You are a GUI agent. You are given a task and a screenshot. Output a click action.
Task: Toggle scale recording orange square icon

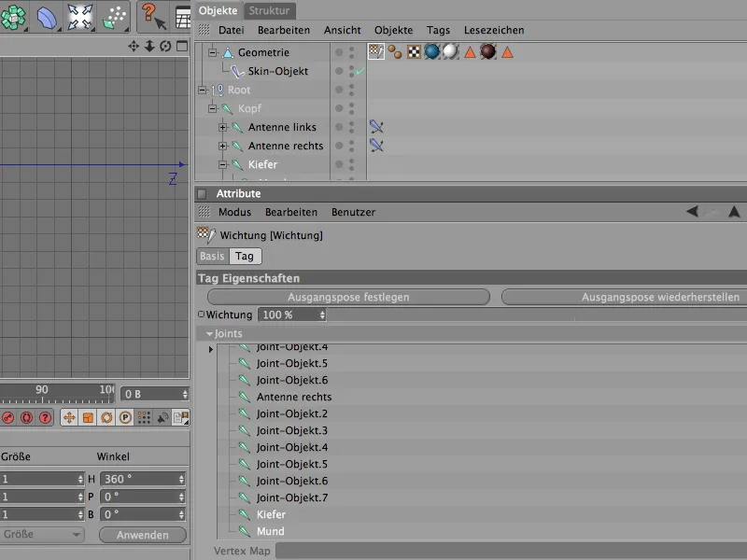[88, 417]
